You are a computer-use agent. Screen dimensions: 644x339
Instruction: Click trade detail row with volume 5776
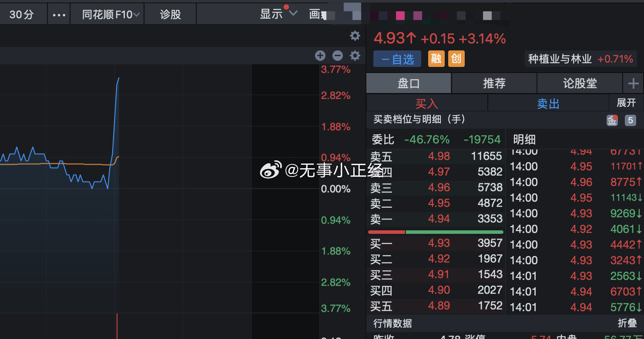tap(576, 307)
